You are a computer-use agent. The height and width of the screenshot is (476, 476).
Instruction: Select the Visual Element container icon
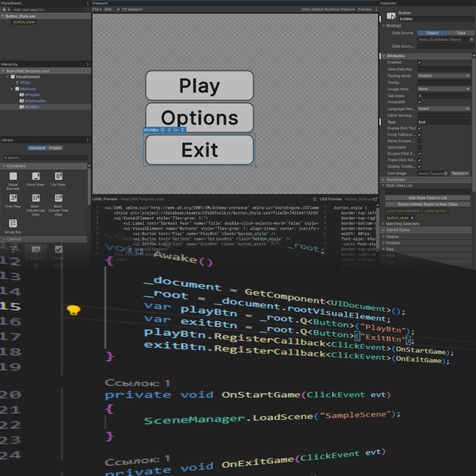(x=13, y=176)
